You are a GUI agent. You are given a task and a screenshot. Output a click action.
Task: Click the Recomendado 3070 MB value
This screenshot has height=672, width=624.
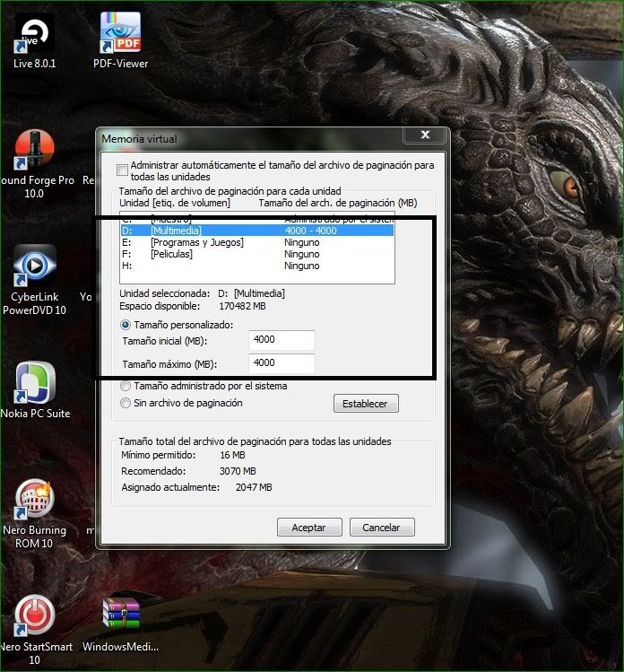coord(238,471)
